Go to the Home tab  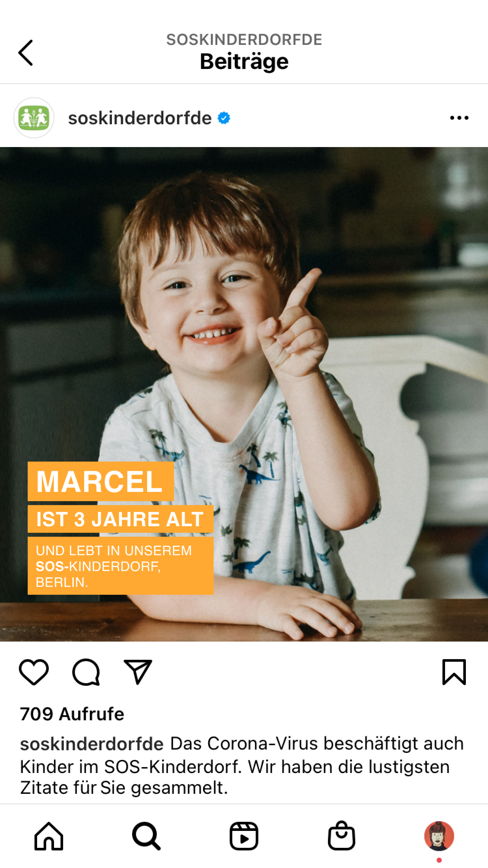[49, 836]
